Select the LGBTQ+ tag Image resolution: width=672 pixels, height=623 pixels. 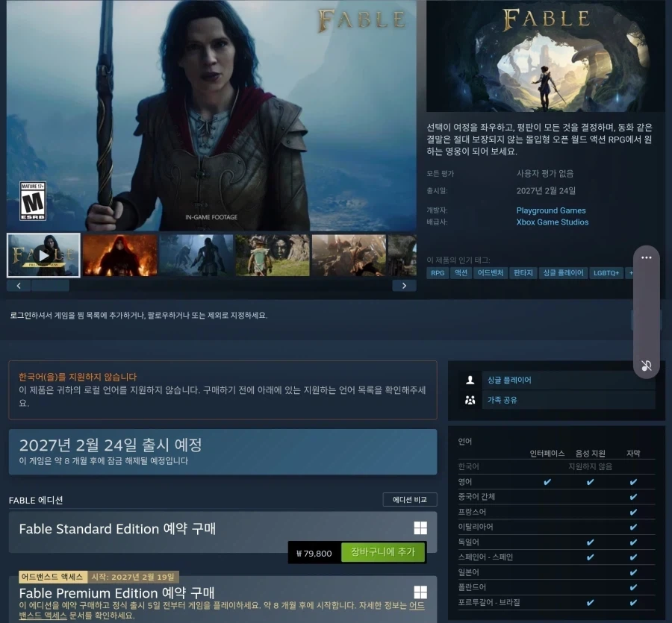coord(606,273)
